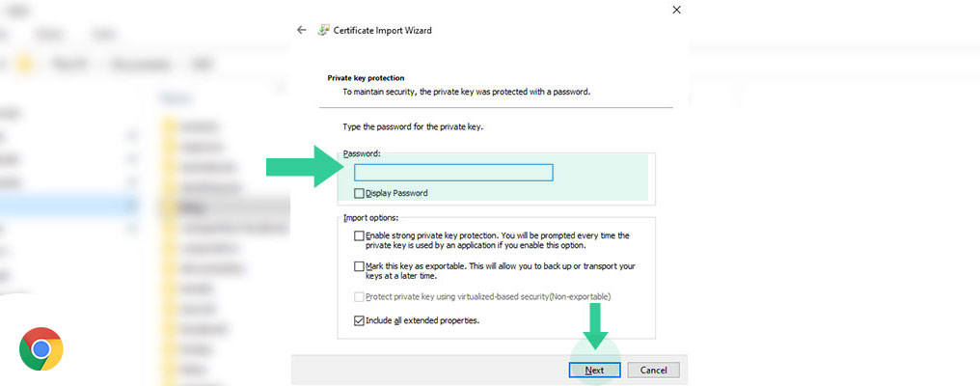Check Mark this key as exportable
Image resolution: width=980 pixels, height=386 pixels.
[359, 266]
